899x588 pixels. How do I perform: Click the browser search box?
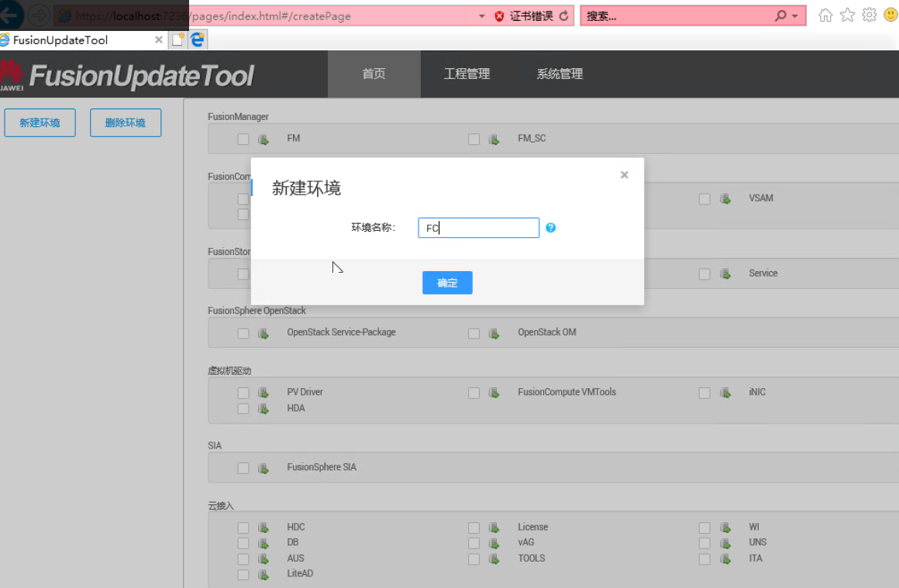(677, 16)
